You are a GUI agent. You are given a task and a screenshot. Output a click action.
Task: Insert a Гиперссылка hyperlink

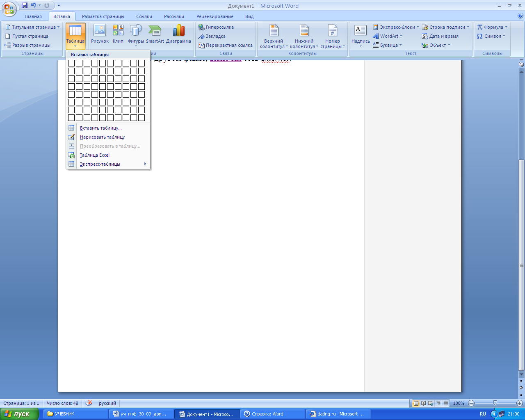click(x=216, y=27)
